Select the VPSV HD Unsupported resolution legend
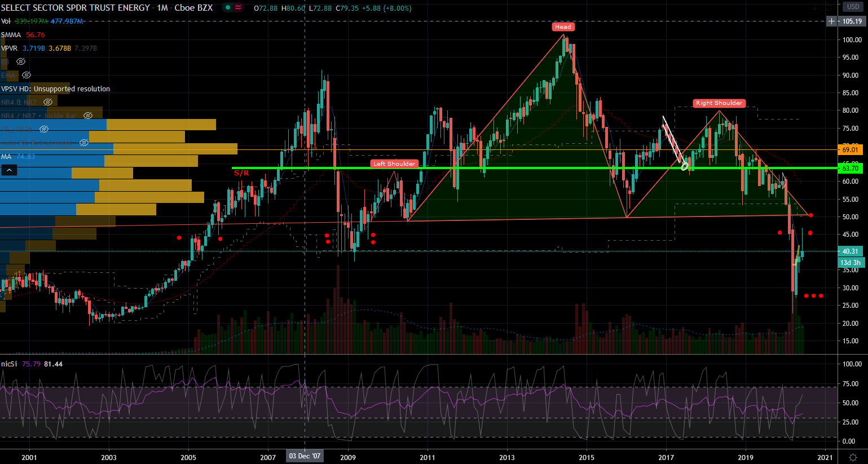 pyautogui.click(x=56, y=89)
